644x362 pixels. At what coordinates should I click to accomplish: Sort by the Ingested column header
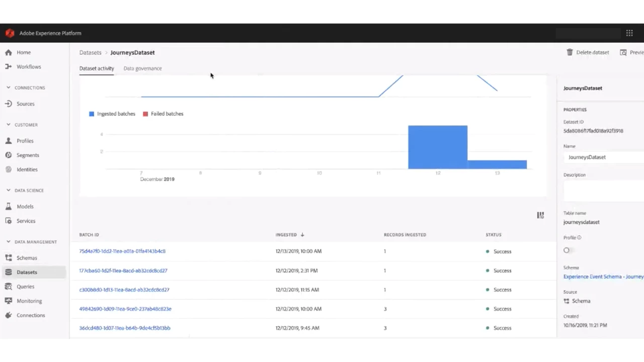pos(286,235)
